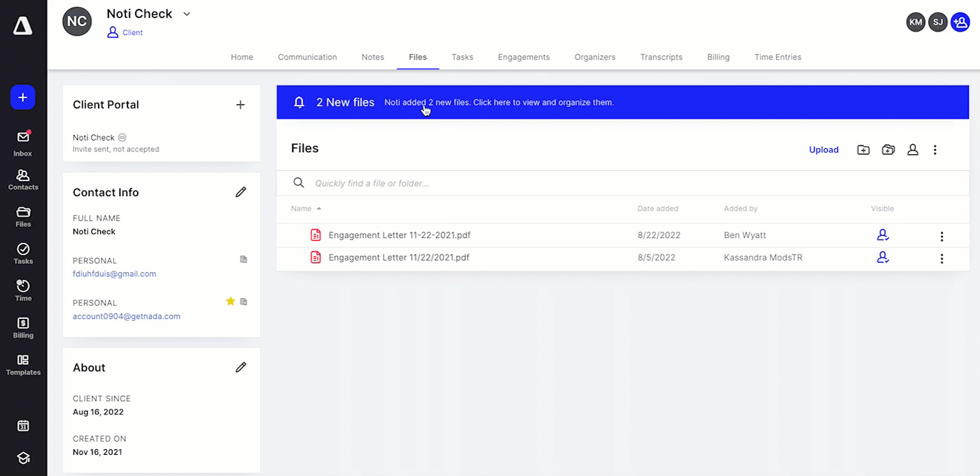980x476 pixels.
Task: Go to Contacts in the sidebar
Action: pyautogui.click(x=23, y=180)
